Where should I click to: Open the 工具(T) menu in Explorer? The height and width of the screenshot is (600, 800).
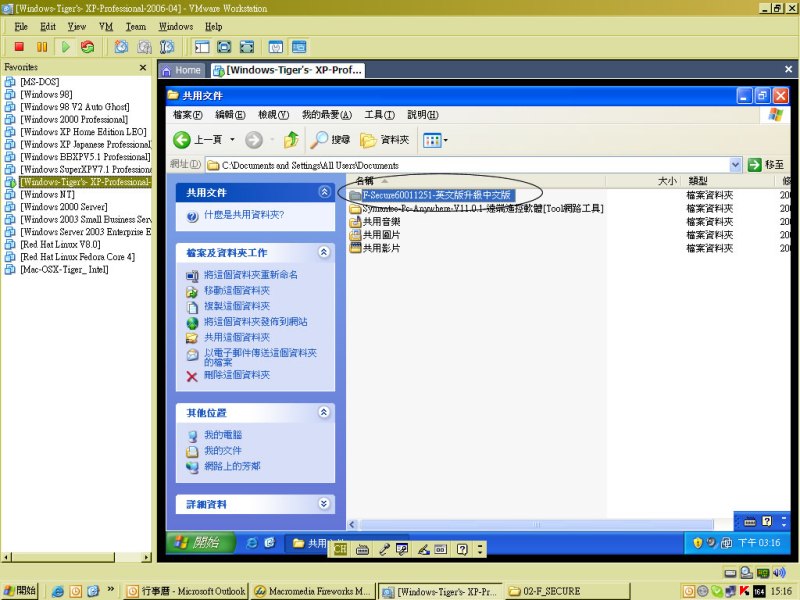[380, 115]
